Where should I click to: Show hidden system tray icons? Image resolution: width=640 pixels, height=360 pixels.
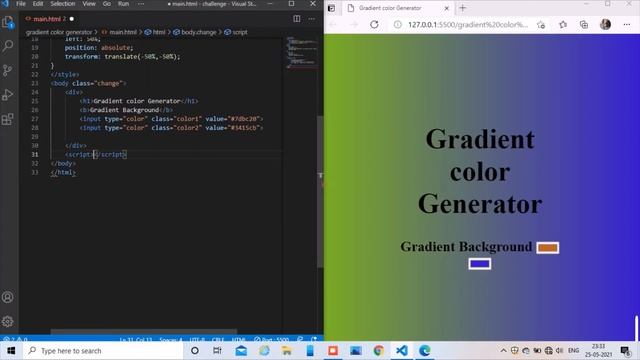point(503,351)
